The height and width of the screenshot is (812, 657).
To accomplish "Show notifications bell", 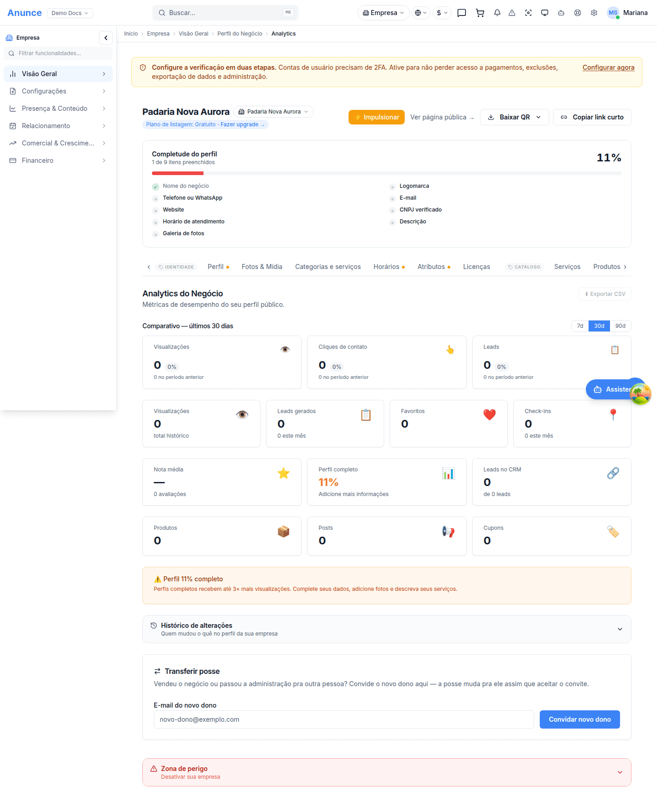I will pyautogui.click(x=497, y=13).
